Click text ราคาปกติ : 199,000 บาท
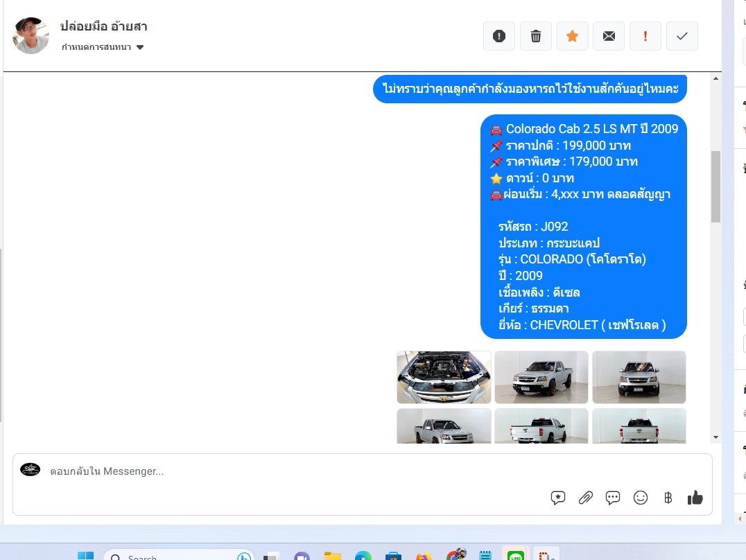This screenshot has height=560, width=746. pyautogui.click(x=568, y=145)
